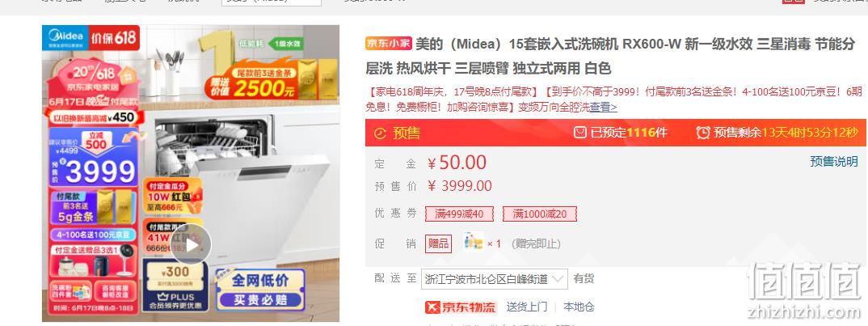Click the 京东物流 logistics logo
Image resolution: width=868 pixels, height=326 pixels.
tap(461, 307)
